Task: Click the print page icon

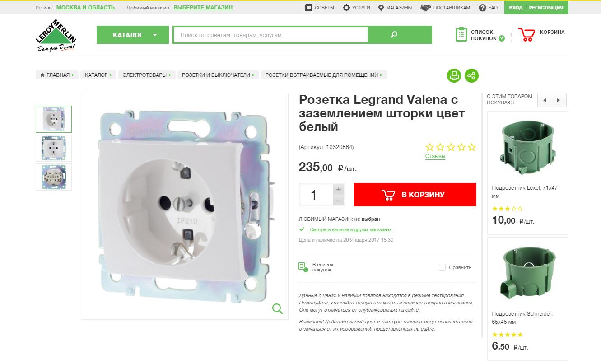Action: point(454,75)
